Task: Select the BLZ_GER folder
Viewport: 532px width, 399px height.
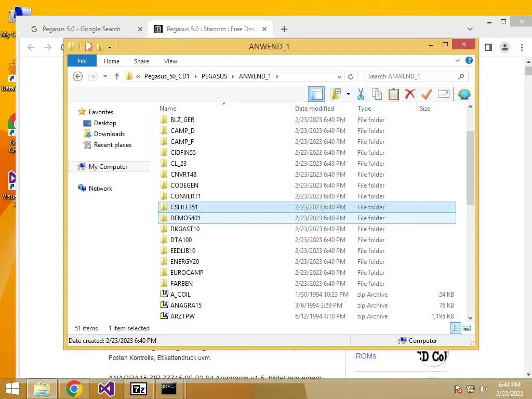Action: [x=307, y=120]
